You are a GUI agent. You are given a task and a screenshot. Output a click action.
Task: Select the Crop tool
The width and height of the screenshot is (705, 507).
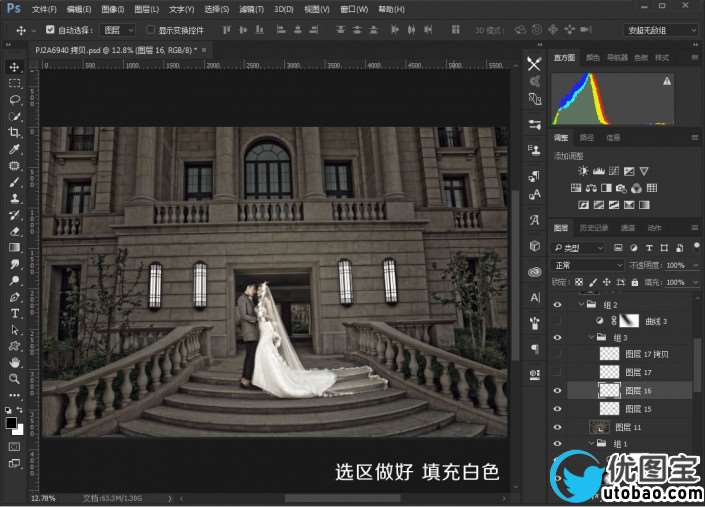[14, 133]
